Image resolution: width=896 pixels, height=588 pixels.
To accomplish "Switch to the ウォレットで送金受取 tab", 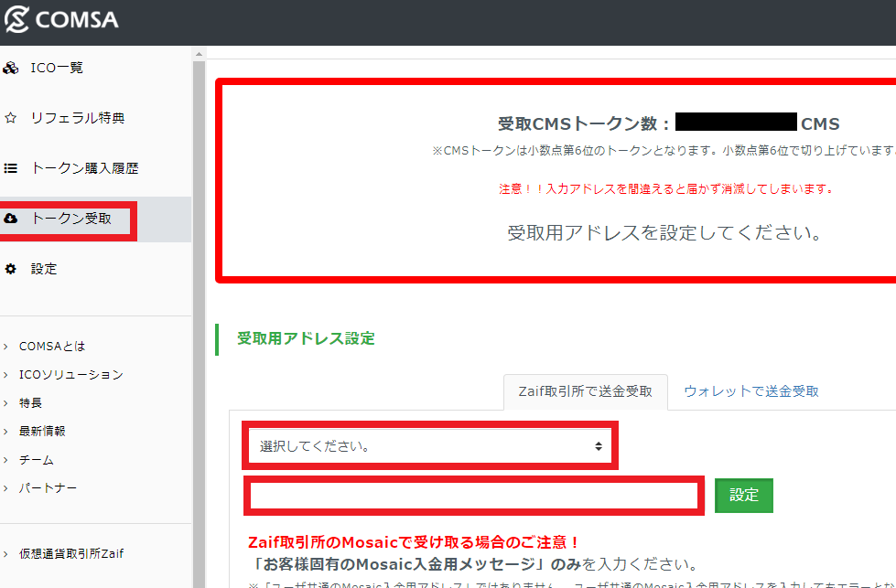I will 750,391.
